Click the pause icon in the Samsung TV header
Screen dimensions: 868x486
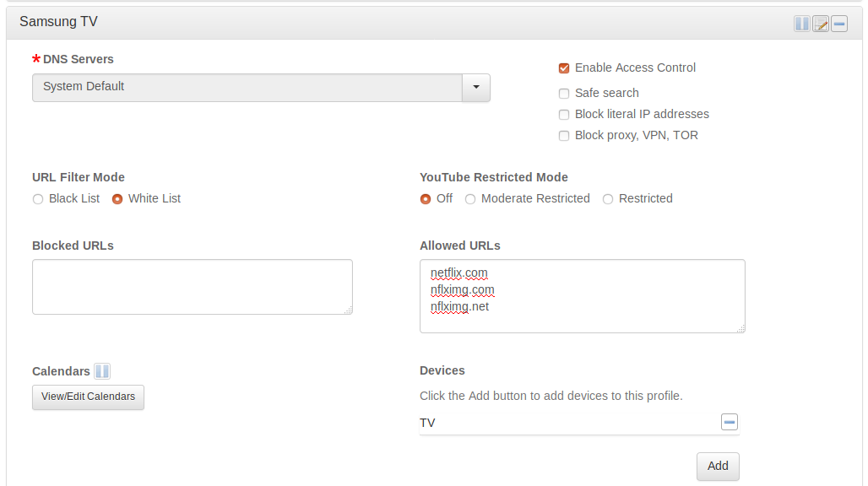tap(801, 24)
